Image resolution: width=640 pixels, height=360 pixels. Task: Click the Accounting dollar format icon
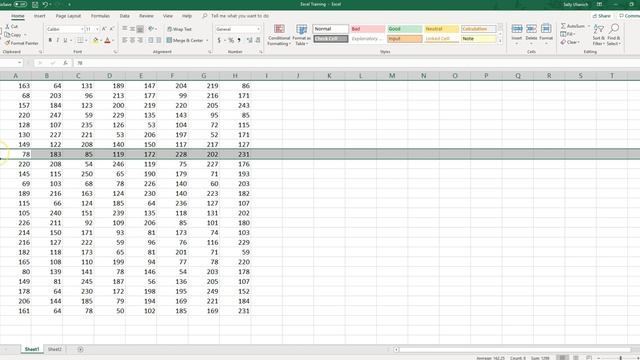click(219, 40)
